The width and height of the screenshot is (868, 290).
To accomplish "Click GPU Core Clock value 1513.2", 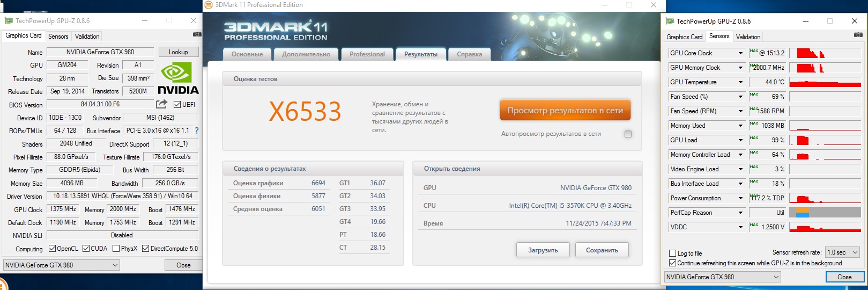I will pyautogui.click(x=768, y=53).
